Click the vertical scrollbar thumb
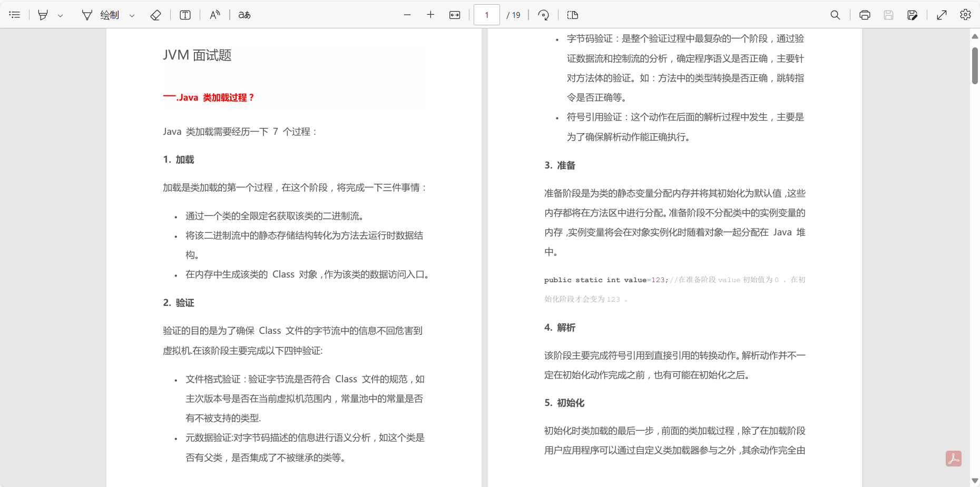Screen dimensions: 980x487 (975, 66)
